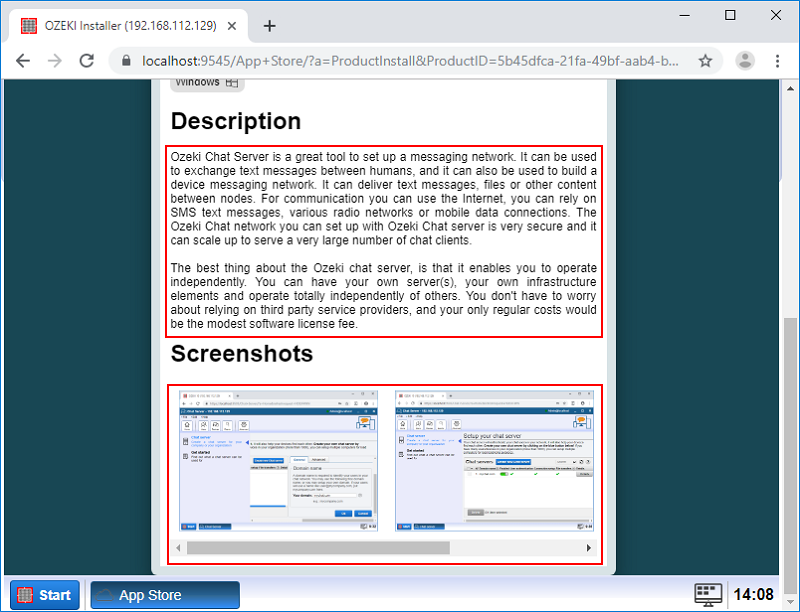
Task: Open the Chrome profile avatar
Action: point(745,61)
